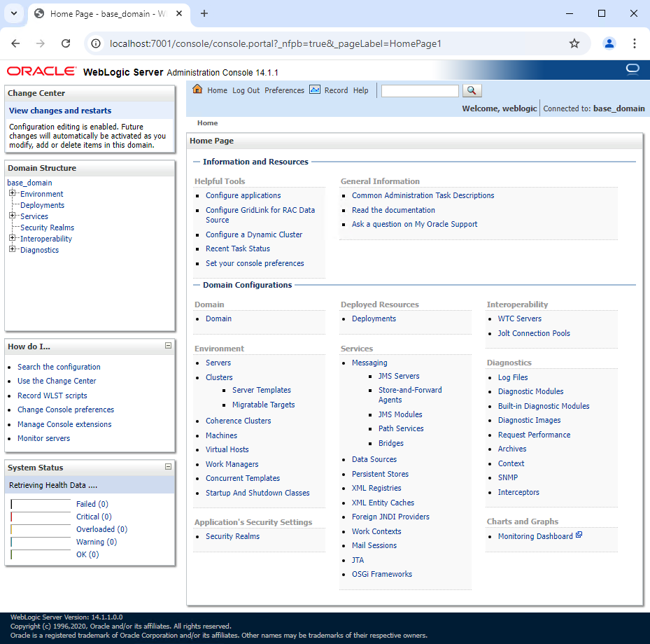Click the Overloaded status bar gauge
Screen dimensions: 650x644
pos(41,529)
